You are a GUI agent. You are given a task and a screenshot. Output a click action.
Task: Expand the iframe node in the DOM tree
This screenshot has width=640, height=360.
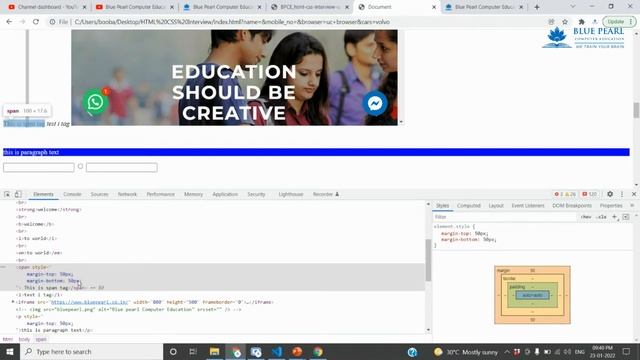[x=13, y=302]
